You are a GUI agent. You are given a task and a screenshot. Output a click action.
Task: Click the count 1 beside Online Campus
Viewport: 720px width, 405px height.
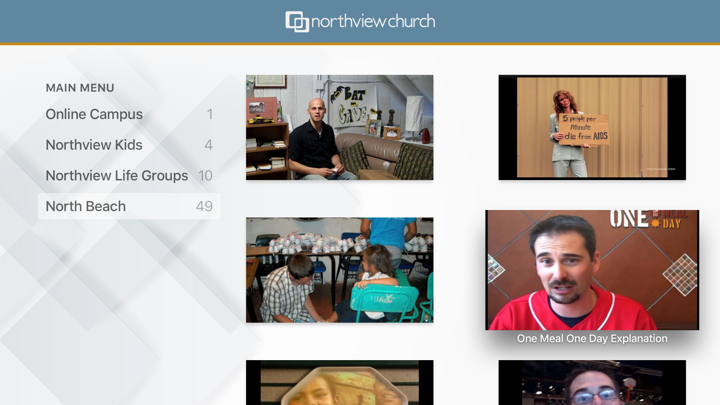pos(210,114)
